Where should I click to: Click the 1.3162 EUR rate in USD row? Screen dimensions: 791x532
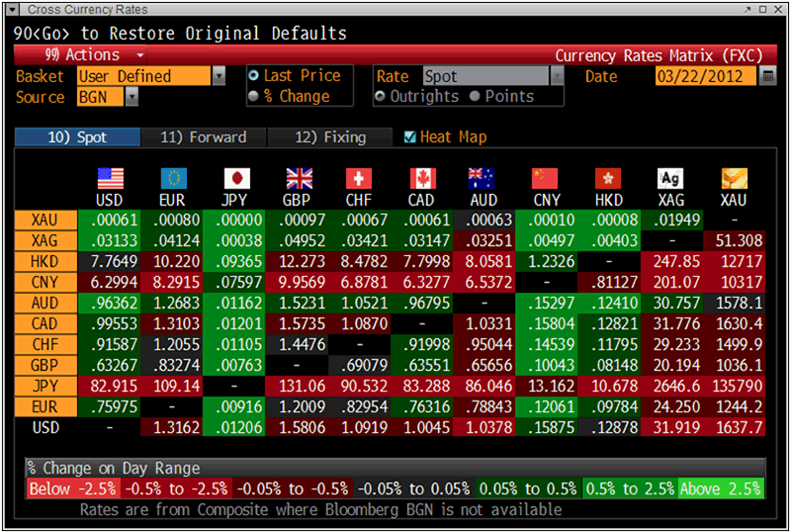coord(171,427)
